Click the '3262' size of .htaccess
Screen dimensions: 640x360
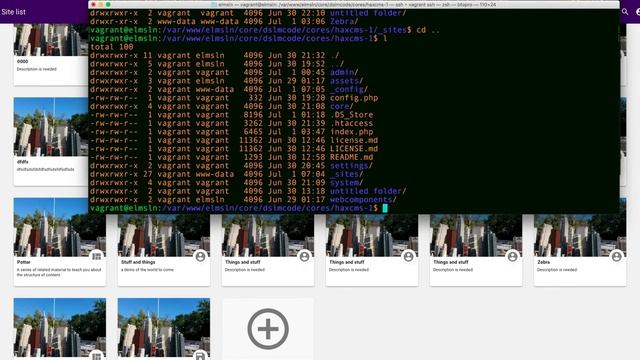[253, 123]
